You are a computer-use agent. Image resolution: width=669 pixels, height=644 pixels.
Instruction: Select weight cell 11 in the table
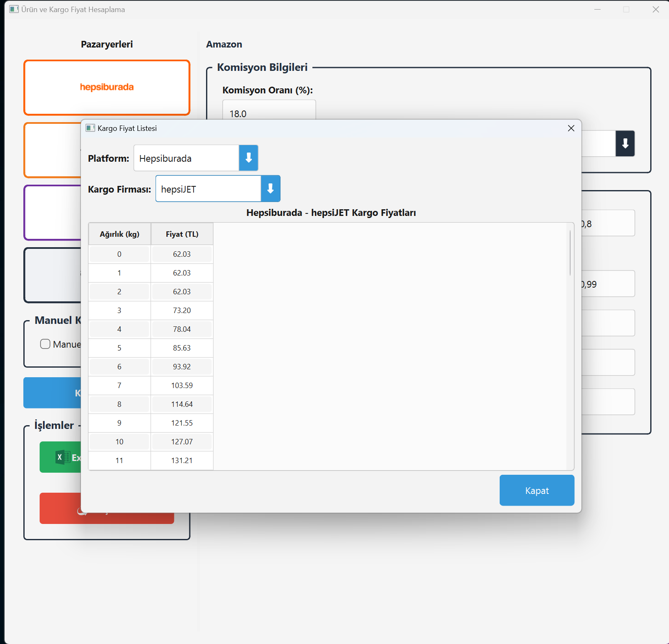click(119, 461)
